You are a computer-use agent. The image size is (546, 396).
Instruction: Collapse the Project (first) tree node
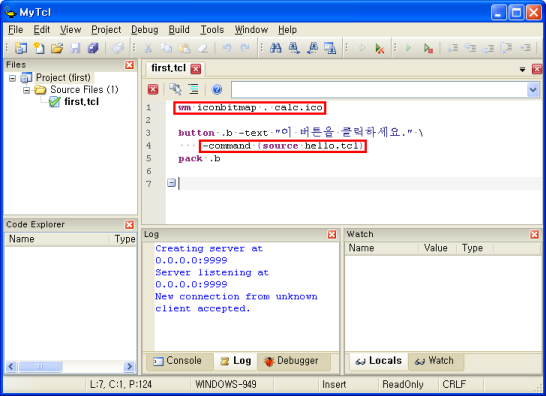pos(13,78)
